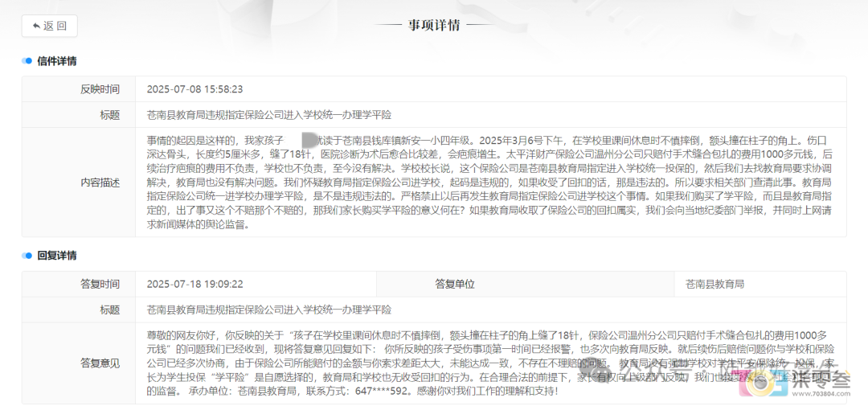Image resolution: width=868 pixels, height=406 pixels.
Task: Click the 返回 back button
Action: tap(49, 26)
